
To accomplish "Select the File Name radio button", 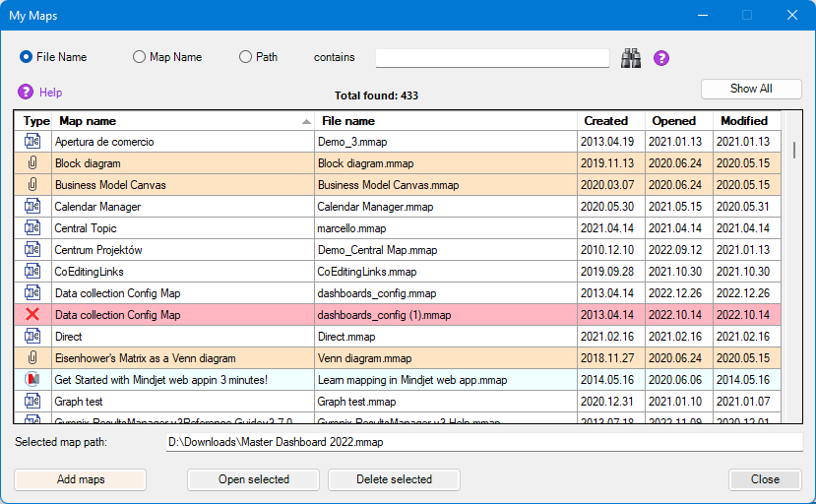I will pyautogui.click(x=26, y=57).
